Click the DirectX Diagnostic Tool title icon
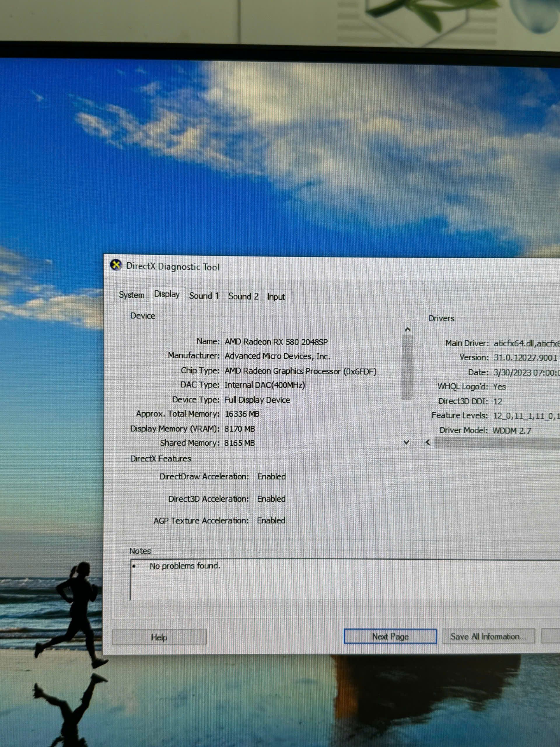Screen dimensions: 560x747 pyautogui.click(x=116, y=265)
